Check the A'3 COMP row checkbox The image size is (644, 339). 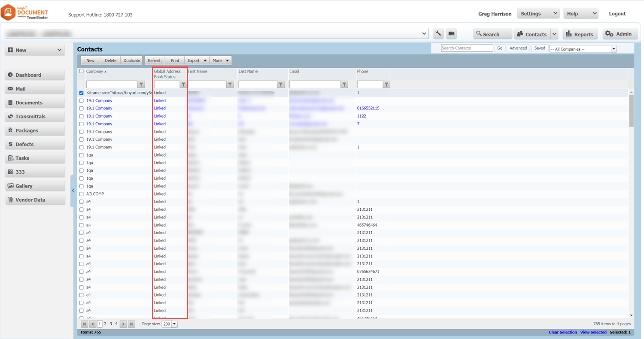(82, 194)
